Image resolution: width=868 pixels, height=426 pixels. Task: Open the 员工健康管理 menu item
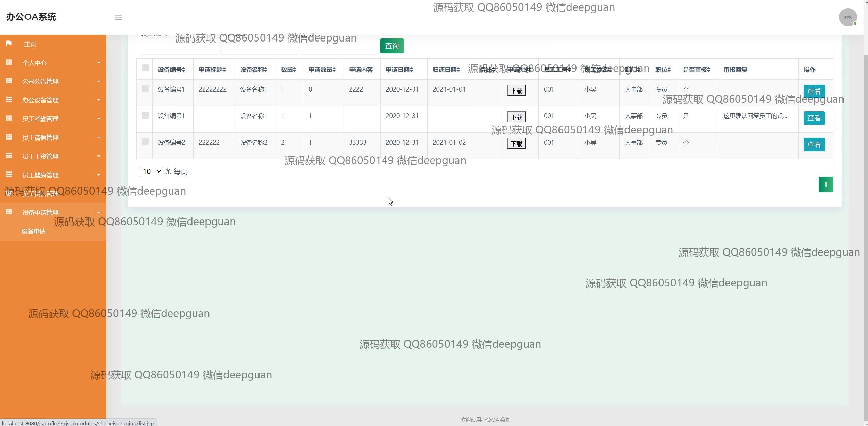40,175
